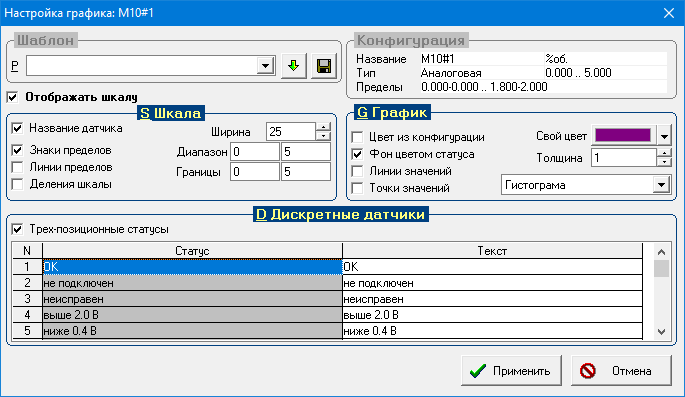685x397 pixels.
Task: Uncheck the Знаки пределов checkbox
Action: tap(17, 150)
